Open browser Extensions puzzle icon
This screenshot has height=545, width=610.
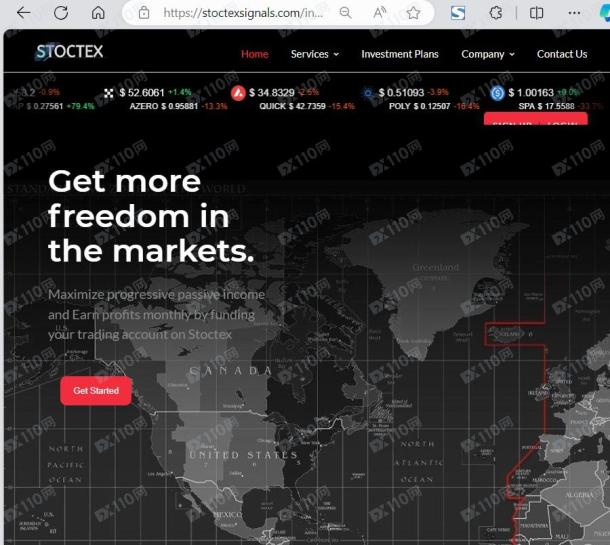click(496, 13)
